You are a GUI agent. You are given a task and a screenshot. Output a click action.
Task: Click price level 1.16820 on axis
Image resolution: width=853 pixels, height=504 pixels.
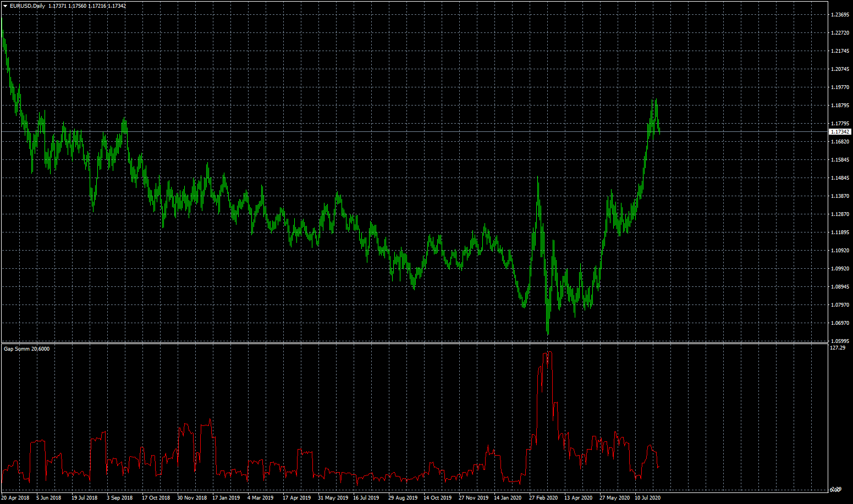840,142
